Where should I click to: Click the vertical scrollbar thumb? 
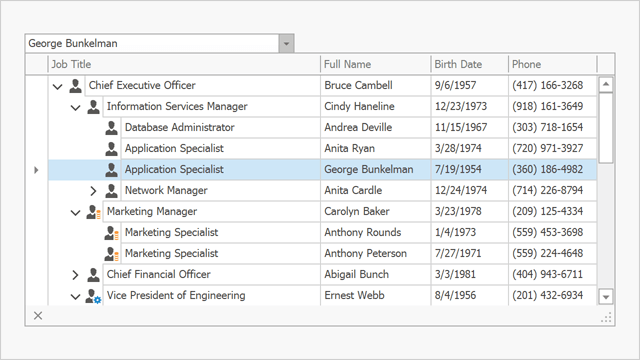click(x=606, y=128)
